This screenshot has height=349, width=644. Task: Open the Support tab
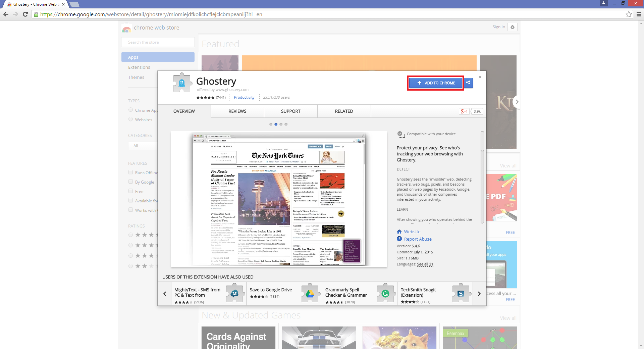(290, 111)
